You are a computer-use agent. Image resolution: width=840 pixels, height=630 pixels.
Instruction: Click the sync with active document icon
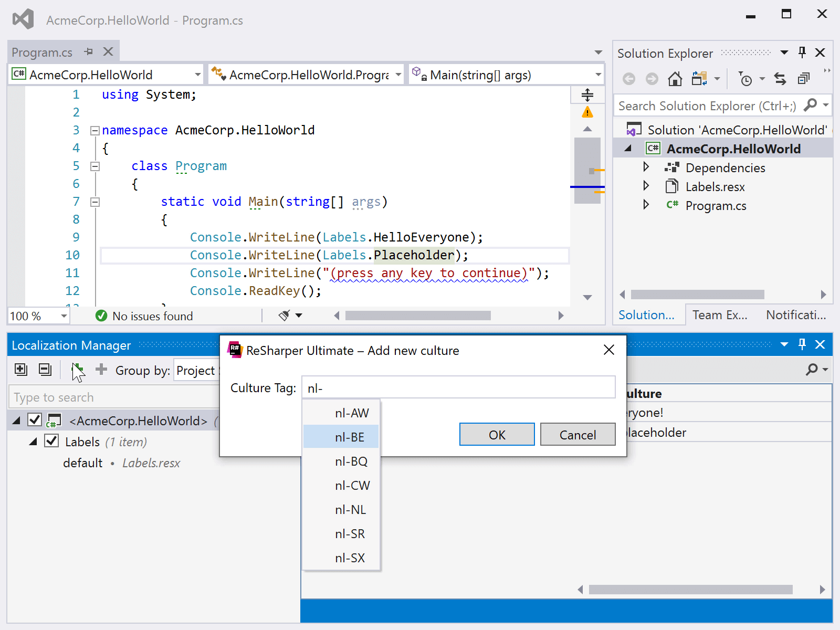pyautogui.click(x=780, y=79)
